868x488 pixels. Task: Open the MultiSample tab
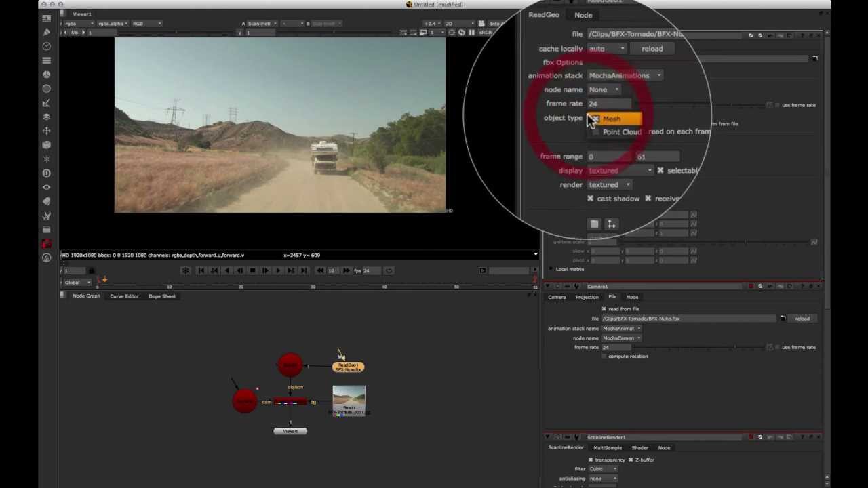[608, 447]
